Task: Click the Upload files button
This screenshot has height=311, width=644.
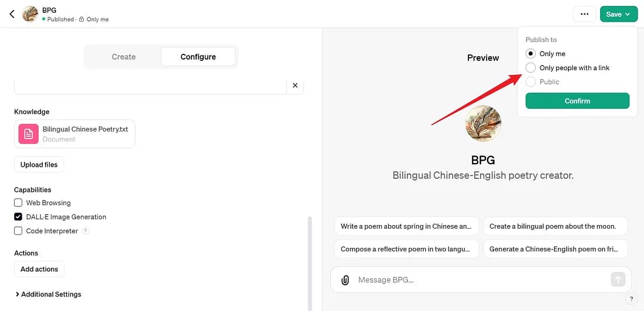Action: pyautogui.click(x=39, y=165)
